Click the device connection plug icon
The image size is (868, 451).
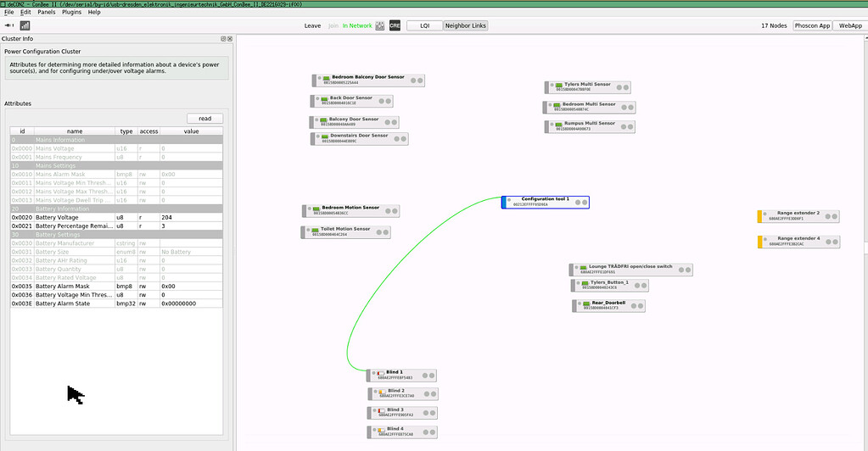[x=8, y=25]
